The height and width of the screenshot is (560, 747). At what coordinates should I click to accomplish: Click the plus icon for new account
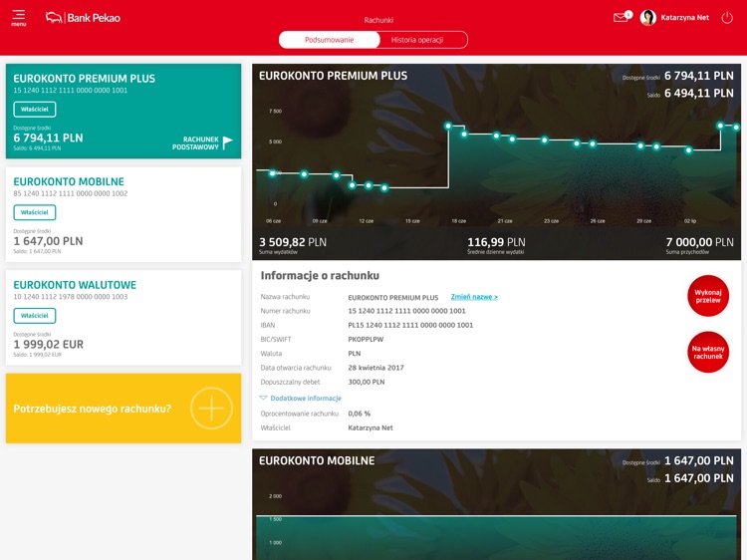click(211, 409)
